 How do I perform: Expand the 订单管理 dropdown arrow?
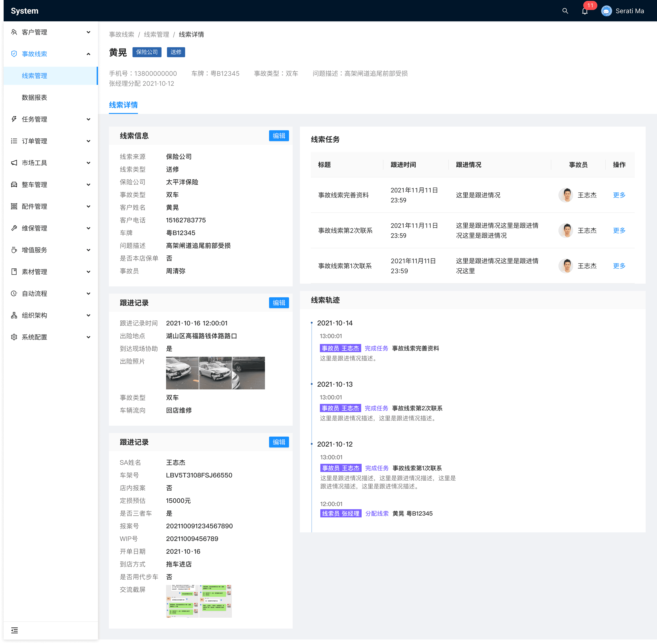[x=88, y=141]
